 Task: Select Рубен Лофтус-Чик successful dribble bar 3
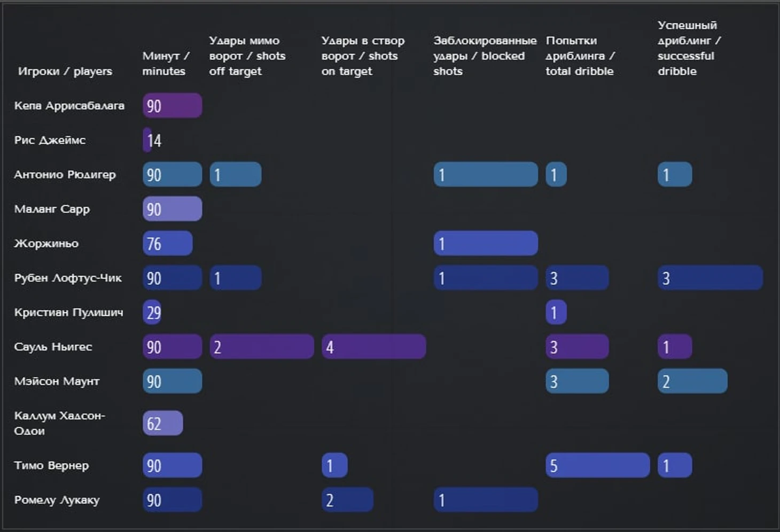coord(710,278)
